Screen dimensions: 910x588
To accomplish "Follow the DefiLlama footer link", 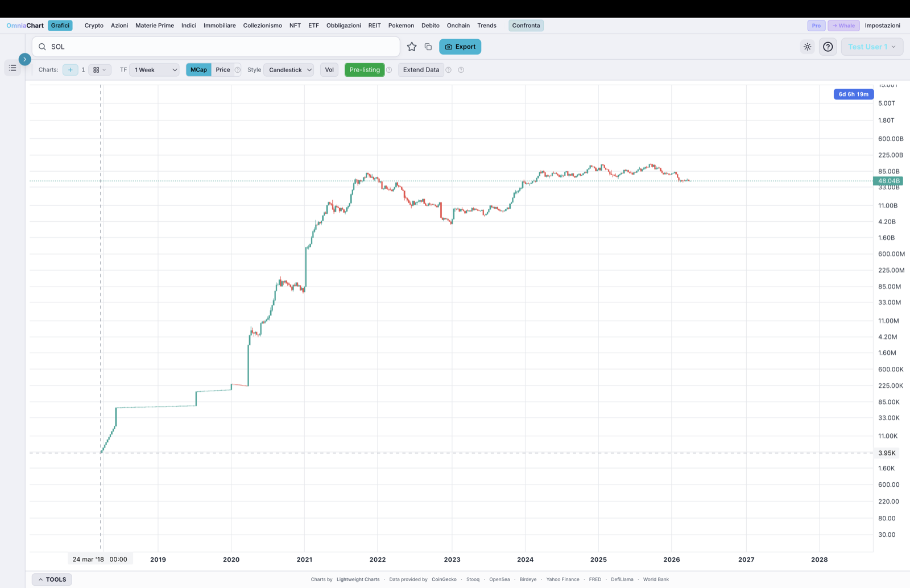I will click(x=622, y=579).
